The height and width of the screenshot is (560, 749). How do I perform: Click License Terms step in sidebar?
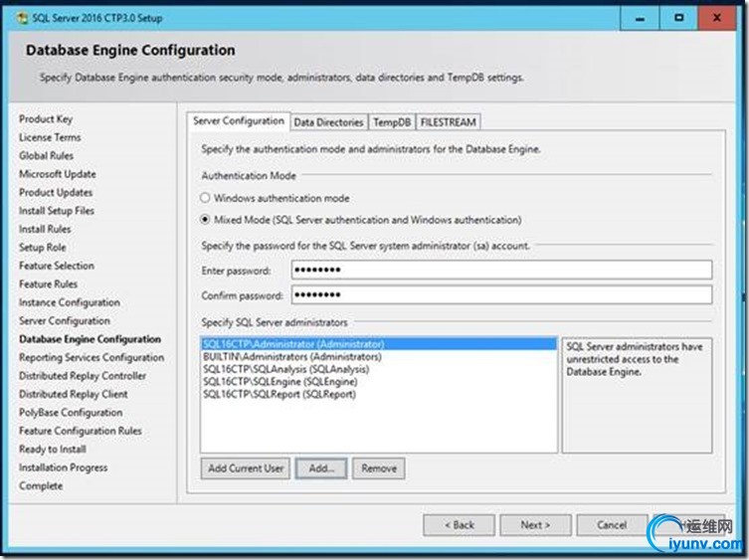tap(50, 137)
